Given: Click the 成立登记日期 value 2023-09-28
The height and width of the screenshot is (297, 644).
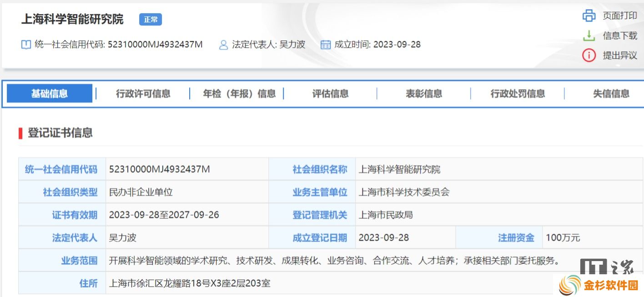Looking at the screenshot, I should coord(384,237).
